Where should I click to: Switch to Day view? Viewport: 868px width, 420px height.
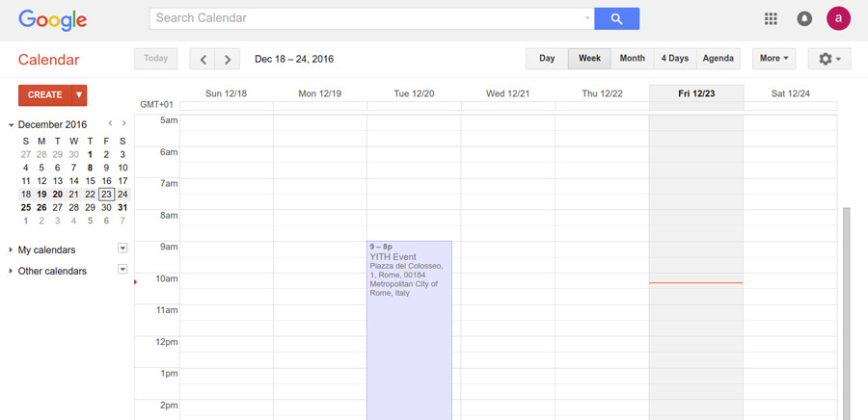[547, 59]
